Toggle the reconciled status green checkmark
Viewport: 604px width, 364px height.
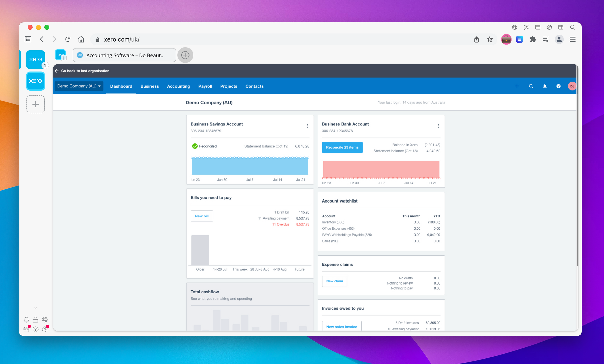point(196,146)
